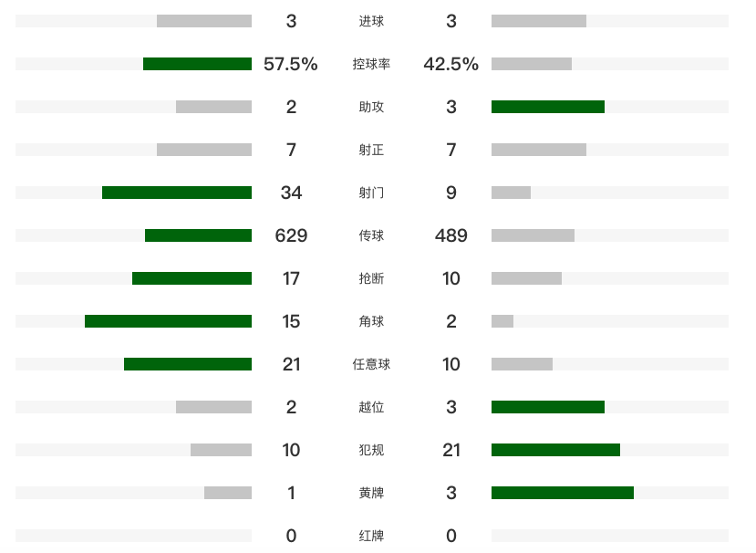Click the 抢断 value 17

[x=291, y=278]
